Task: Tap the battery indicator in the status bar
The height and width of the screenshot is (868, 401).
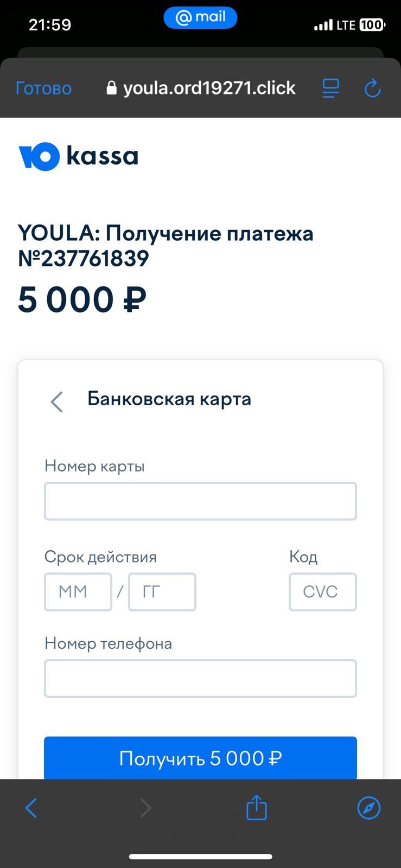Action: (x=372, y=25)
